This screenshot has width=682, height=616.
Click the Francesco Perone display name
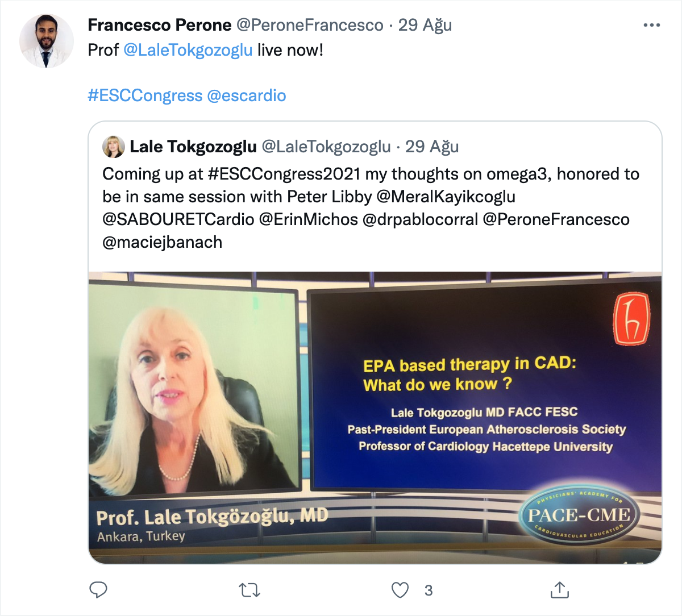tap(160, 25)
